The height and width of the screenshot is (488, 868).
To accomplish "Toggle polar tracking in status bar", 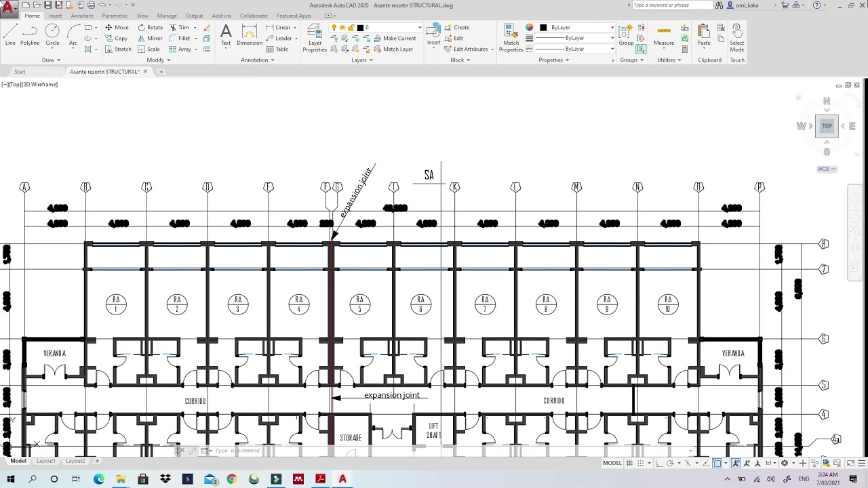I will (x=670, y=463).
